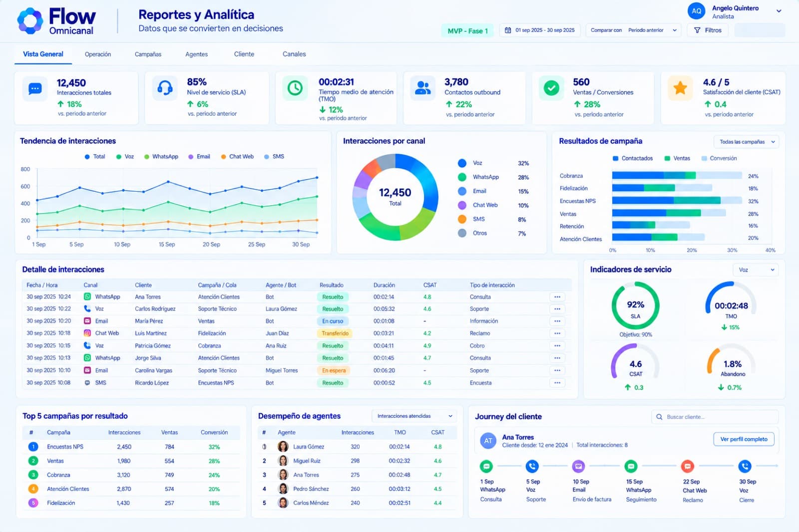Click the MVP - Fase 1 badge

click(467, 31)
